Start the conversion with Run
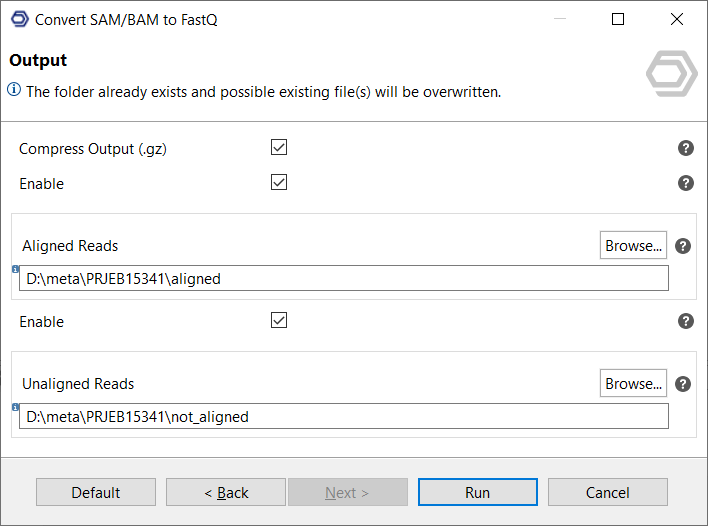The image size is (708, 526). pyautogui.click(x=477, y=492)
